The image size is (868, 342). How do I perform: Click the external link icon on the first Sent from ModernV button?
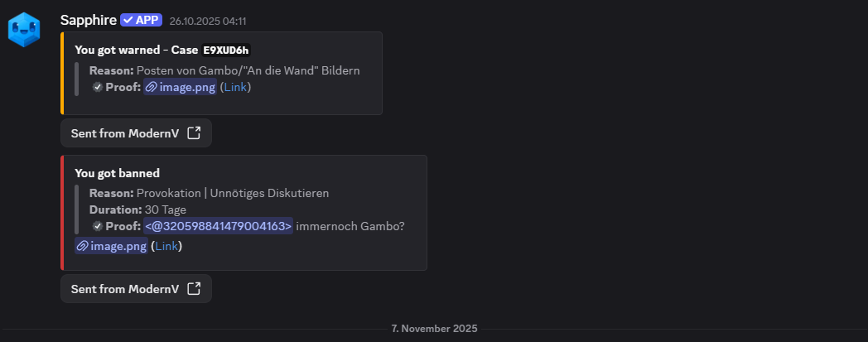pos(194,133)
